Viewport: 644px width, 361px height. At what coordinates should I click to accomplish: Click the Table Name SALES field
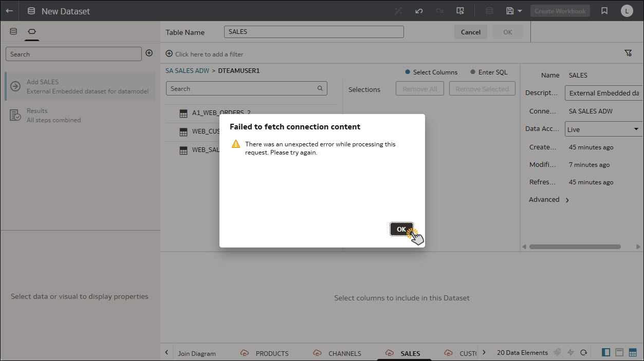click(x=314, y=32)
